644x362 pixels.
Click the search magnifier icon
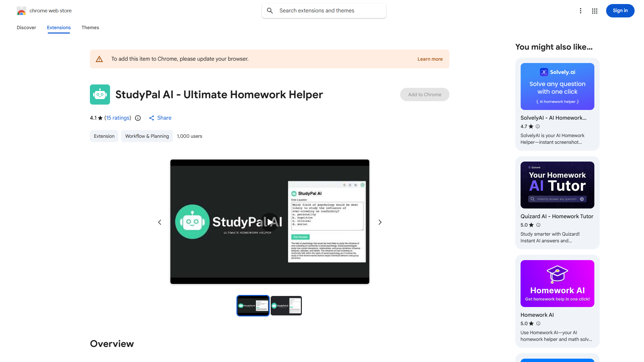click(x=270, y=10)
